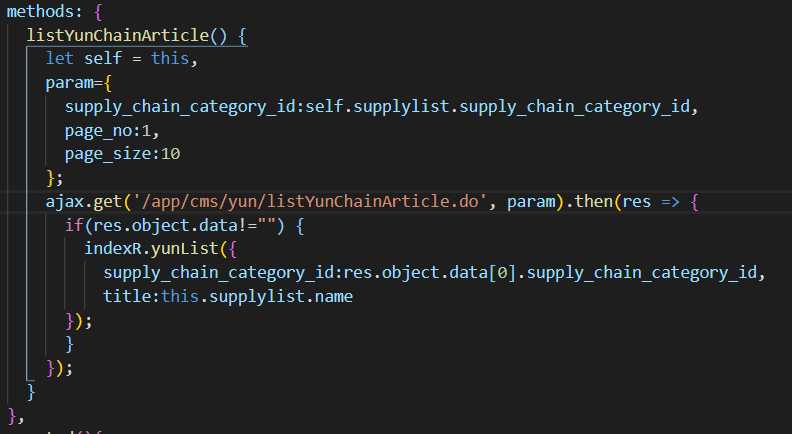
Task: Click the page_size:10 line
Action: click(x=122, y=154)
